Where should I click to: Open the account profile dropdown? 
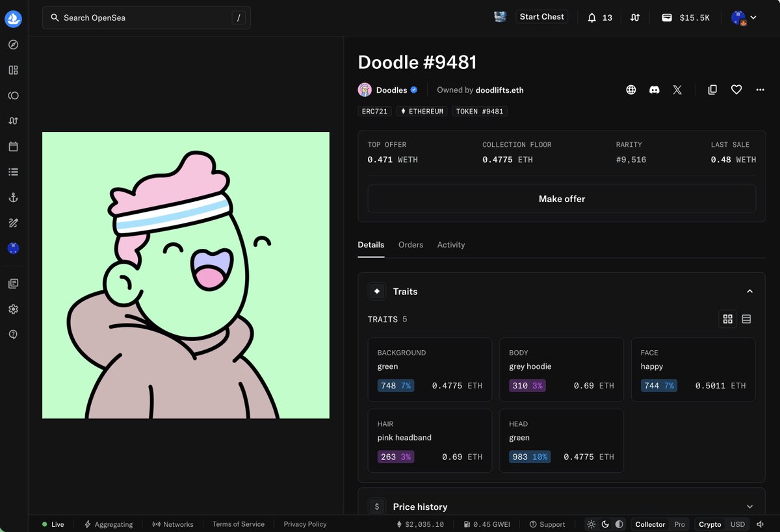point(745,18)
